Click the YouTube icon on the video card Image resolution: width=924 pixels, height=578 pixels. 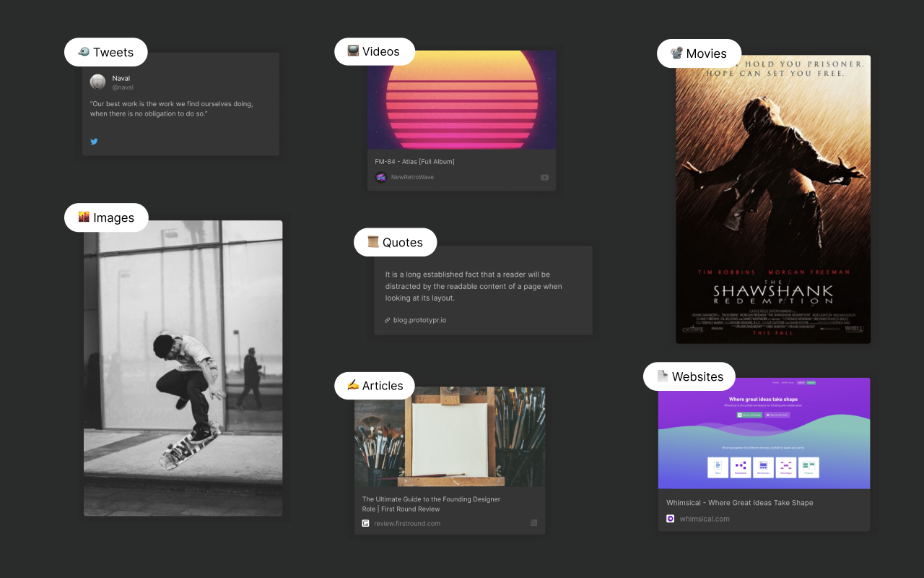point(544,177)
